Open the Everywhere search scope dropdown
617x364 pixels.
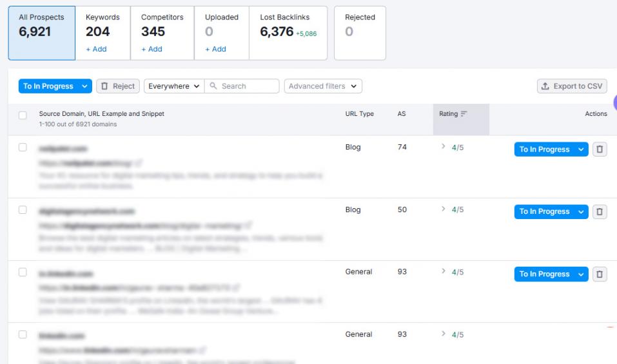173,86
